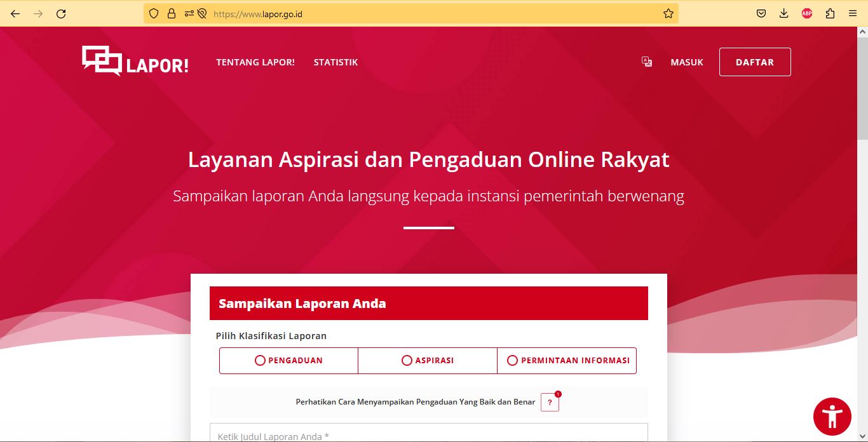Open the TENTANG LAPOR! page
868x442 pixels.
(255, 62)
